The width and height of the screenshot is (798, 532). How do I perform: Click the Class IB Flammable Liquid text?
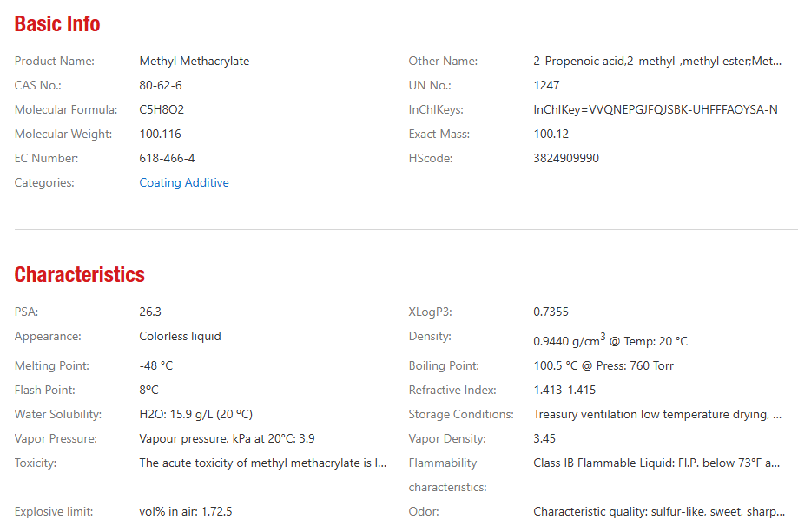656,463
